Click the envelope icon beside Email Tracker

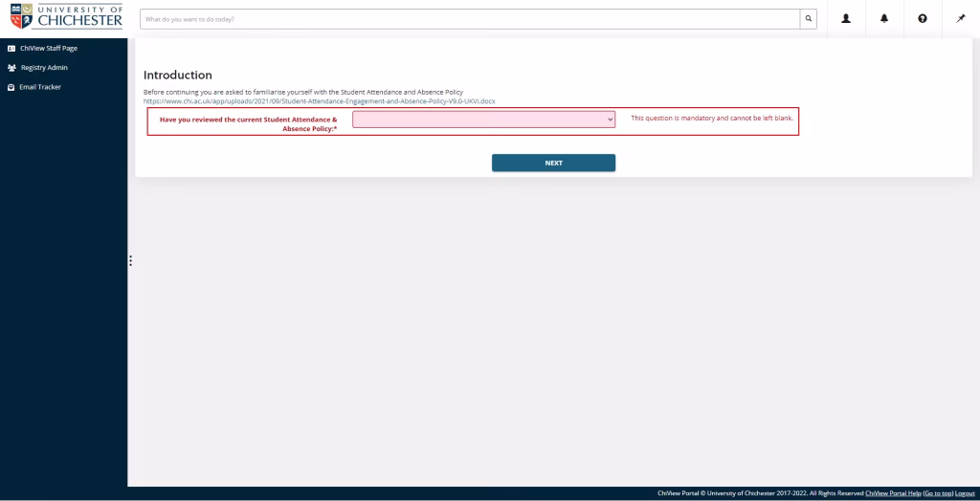(11, 87)
